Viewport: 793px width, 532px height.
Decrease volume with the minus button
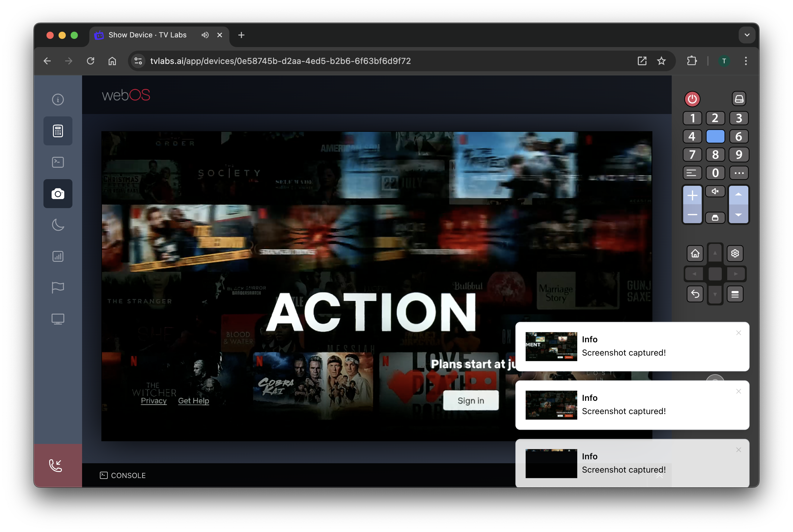coord(692,215)
